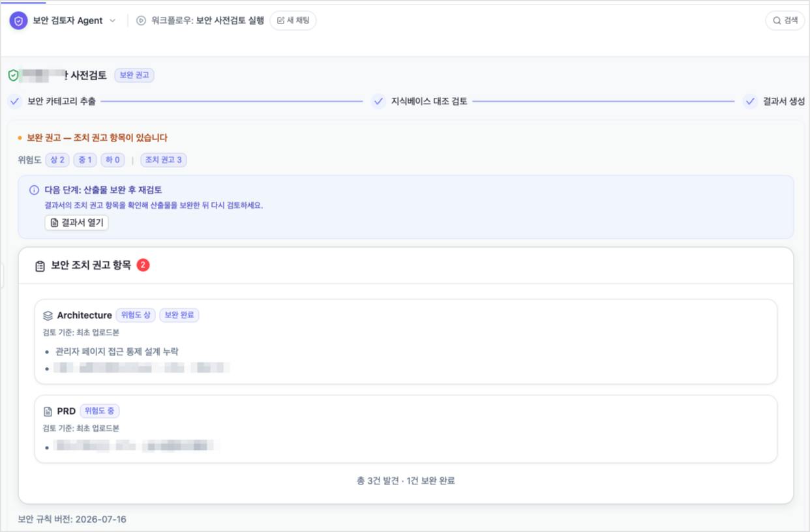Select the 결과서 생성 step label

[x=784, y=102]
